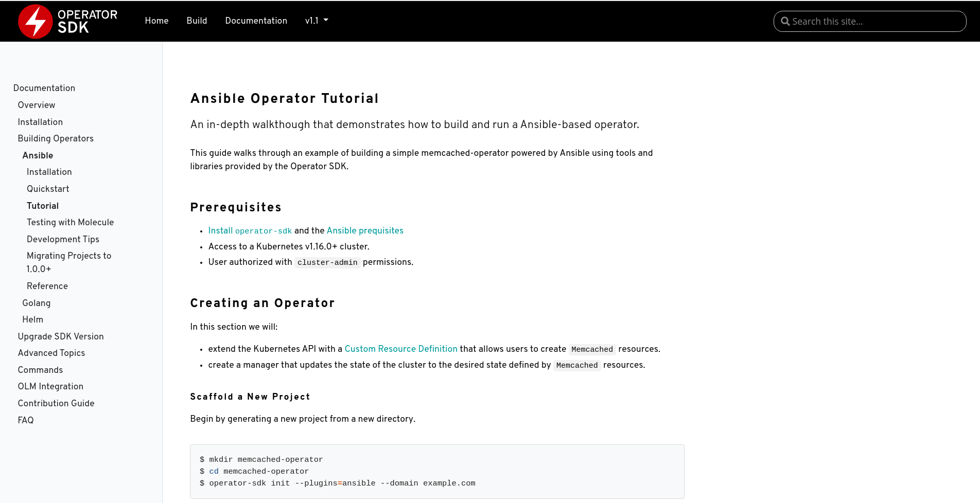
Task: Focus the Search this site field
Action: pos(870,22)
